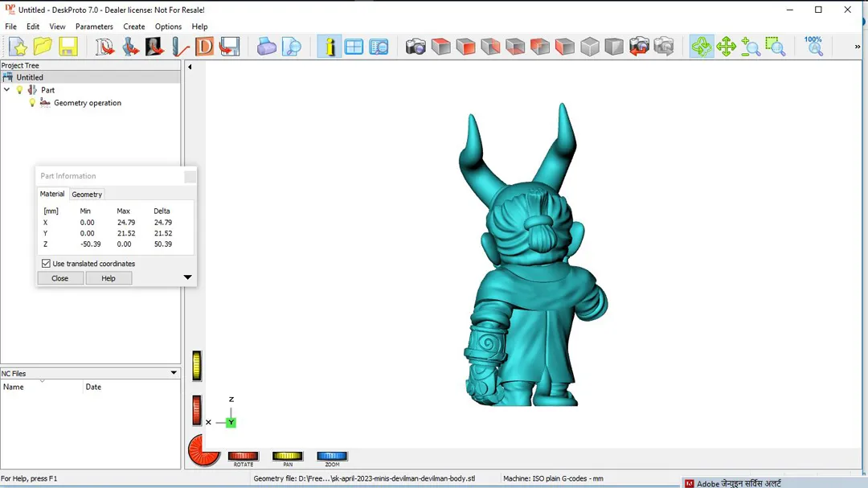The width and height of the screenshot is (868, 488).
Task: Click the Close button in Part Information
Action: [59, 278]
